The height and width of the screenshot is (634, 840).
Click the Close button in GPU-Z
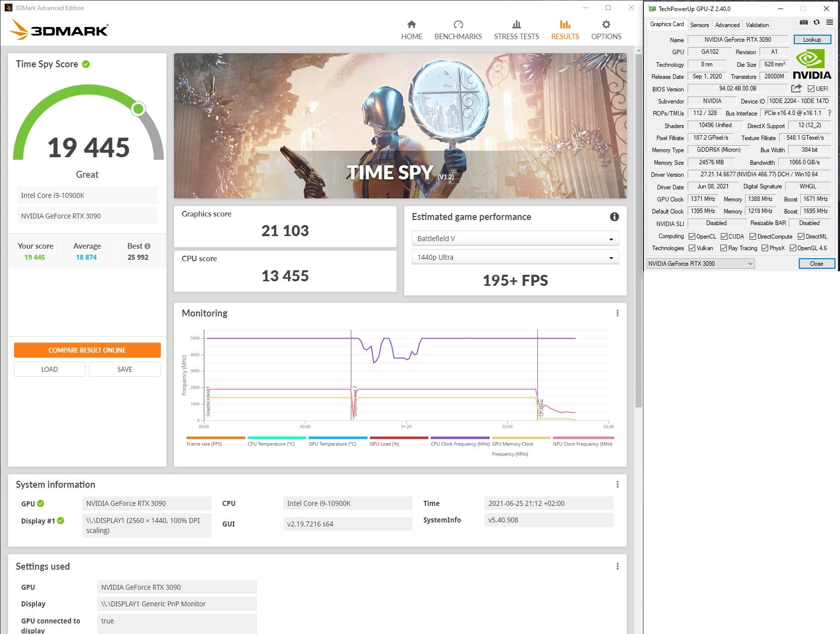(x=816, y=263)
